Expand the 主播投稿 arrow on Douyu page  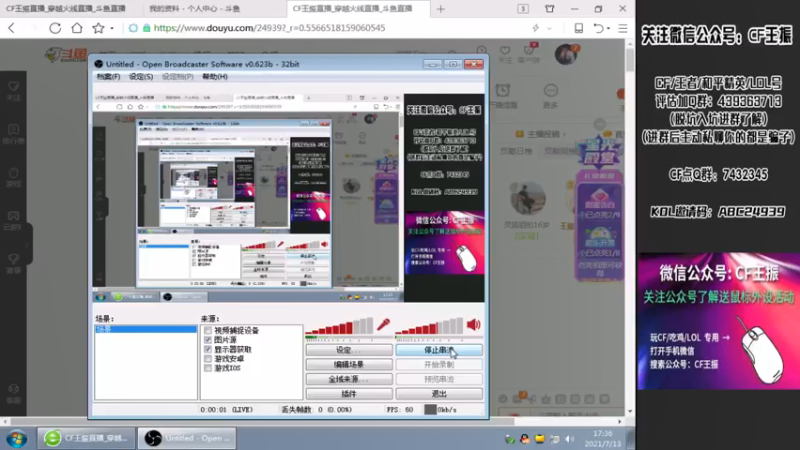(564, 134)
